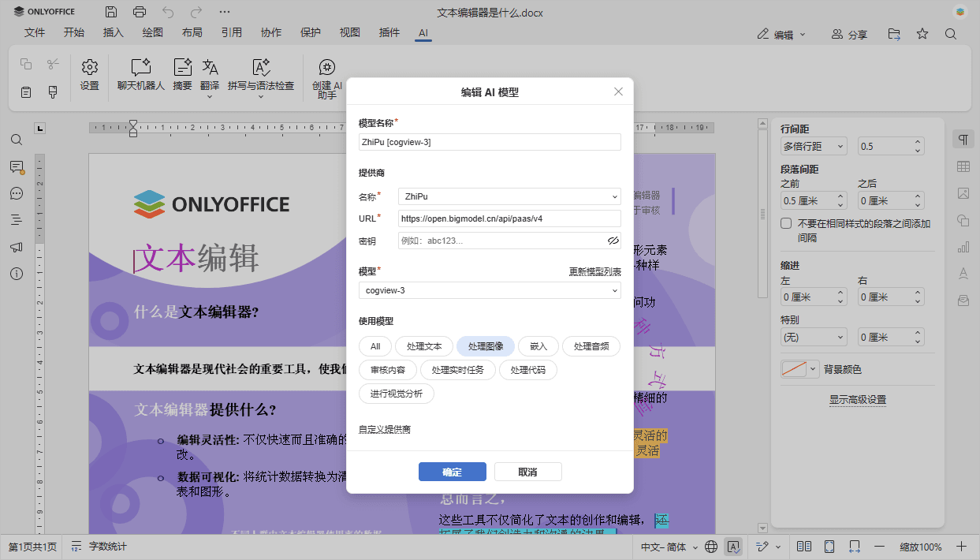Image resolution: width=980 pixels, height=560 pixels.
Task: Switch to the 视图 ribbon tab
Action: [x=349, y=32]
